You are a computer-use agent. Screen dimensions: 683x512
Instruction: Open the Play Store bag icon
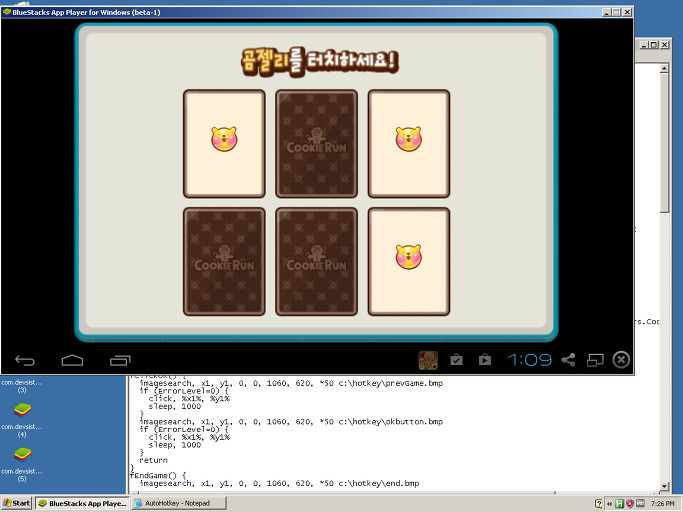pyautogui.click(x=485, y=360)
